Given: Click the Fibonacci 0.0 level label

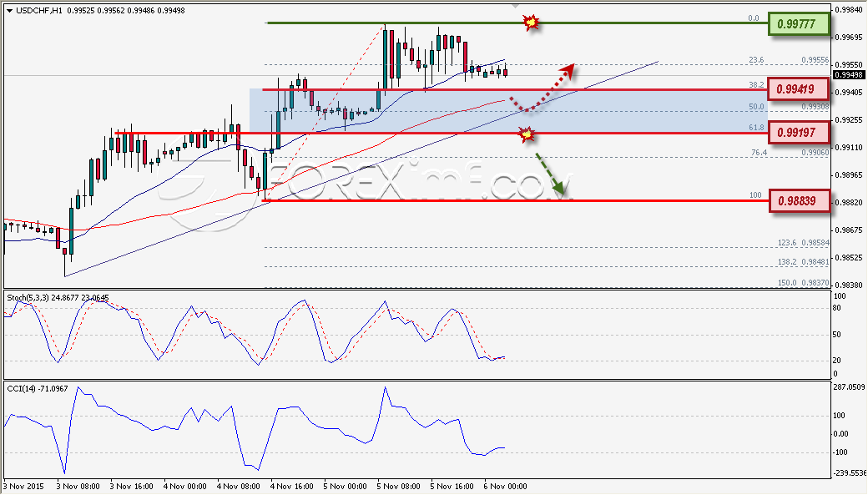Looking at the screenshot, I should (754, 18).
